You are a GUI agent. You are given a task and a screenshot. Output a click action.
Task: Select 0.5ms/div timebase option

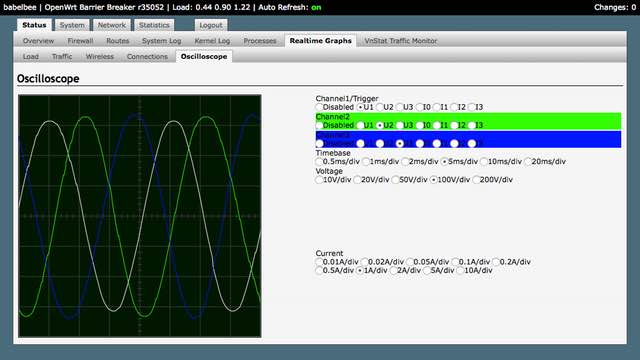tap(319, 162)
